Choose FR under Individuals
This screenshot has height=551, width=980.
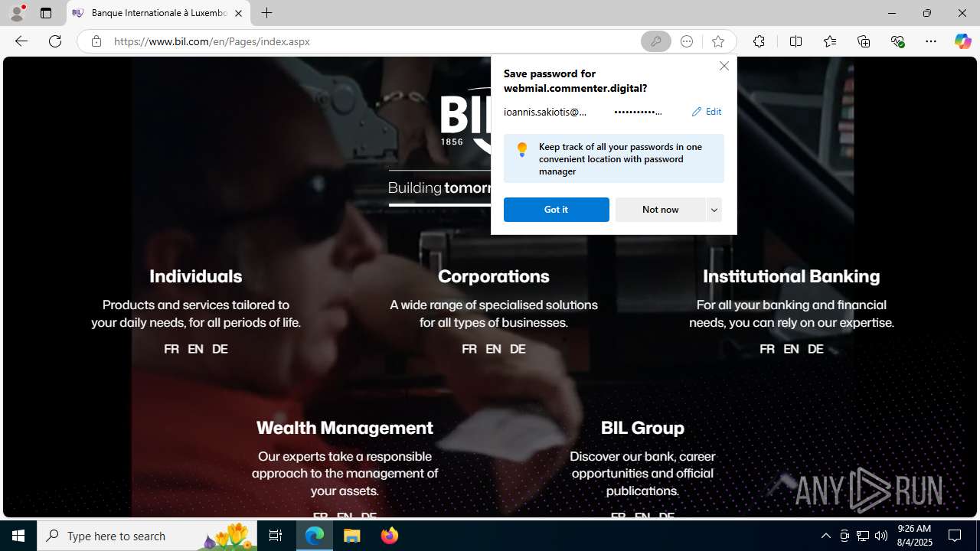171,349
